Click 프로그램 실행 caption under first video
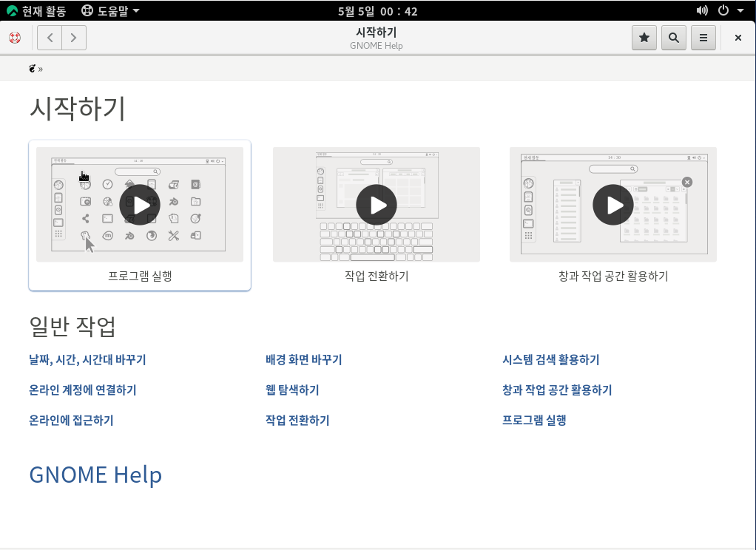Viewport: 756px width, 550px height. pyautogui.click(x=140, y=276)
